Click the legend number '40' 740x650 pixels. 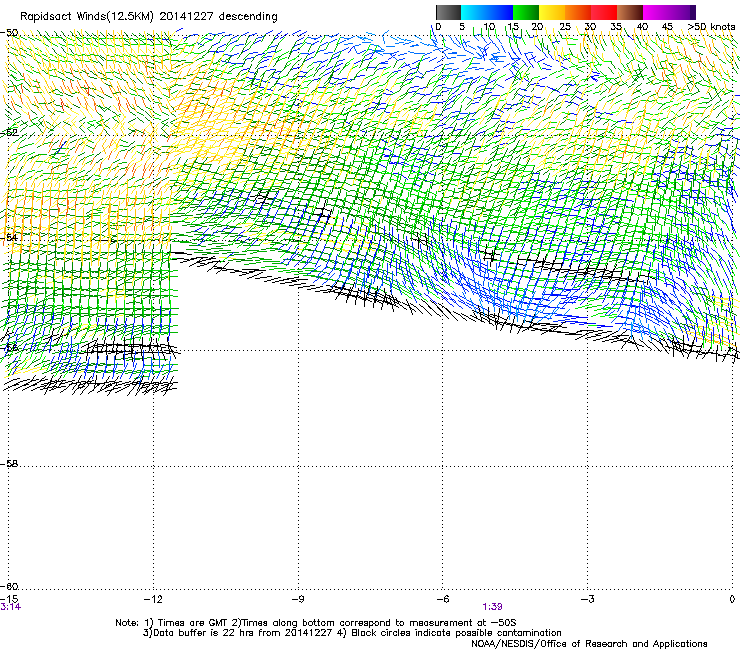[642, 27]
